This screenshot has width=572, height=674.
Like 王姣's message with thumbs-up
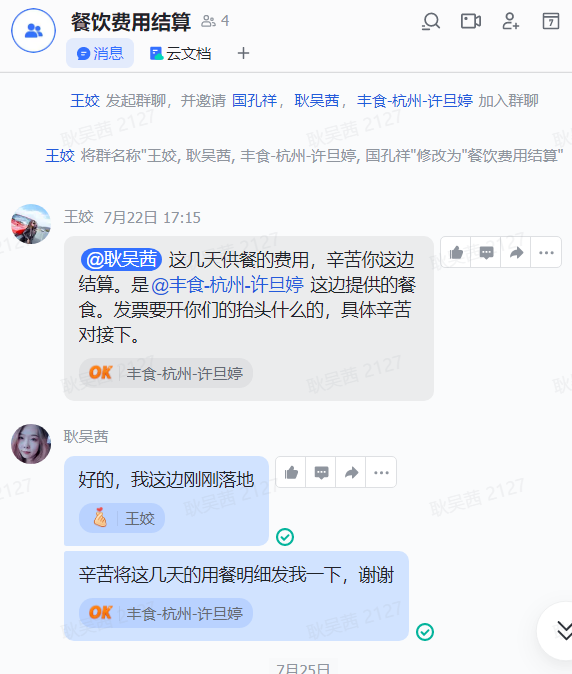pyautogui.click(x=456, y=252)
